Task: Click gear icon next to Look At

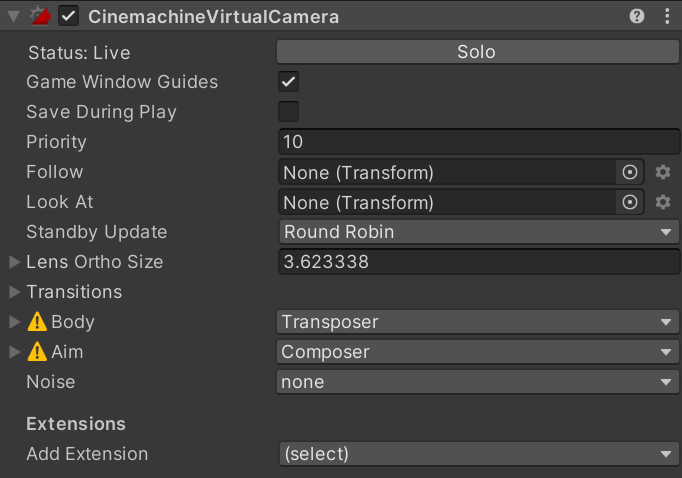Action: [662, 202]
